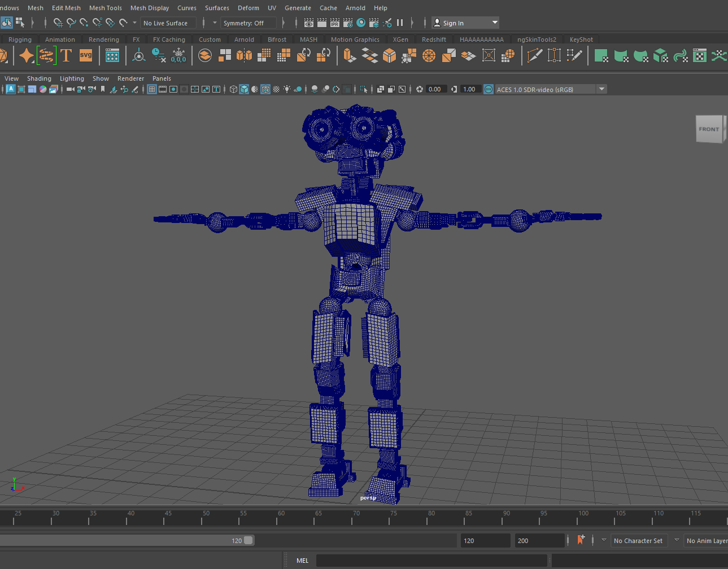
Task: Click the Type tool T icon
Action: click(66, 55)
